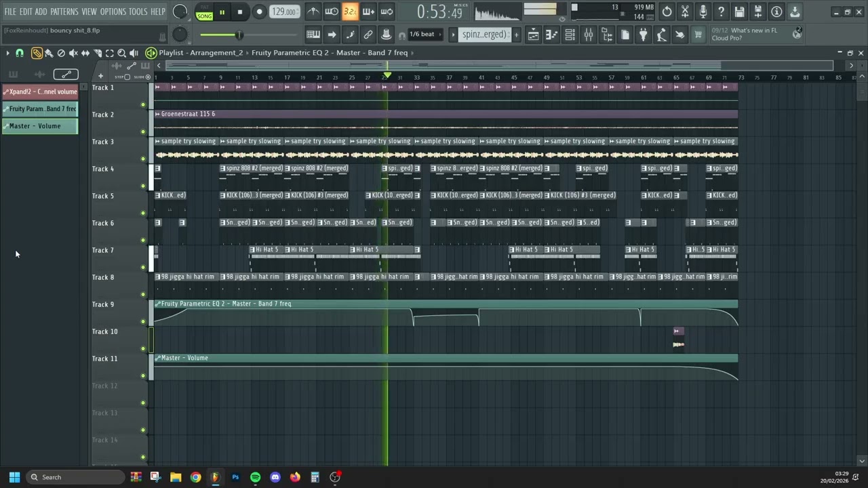Expand breadcrumb arrow after Band 7 freq
The height and width of the screenshot is (488, 868).
(412, 53)
